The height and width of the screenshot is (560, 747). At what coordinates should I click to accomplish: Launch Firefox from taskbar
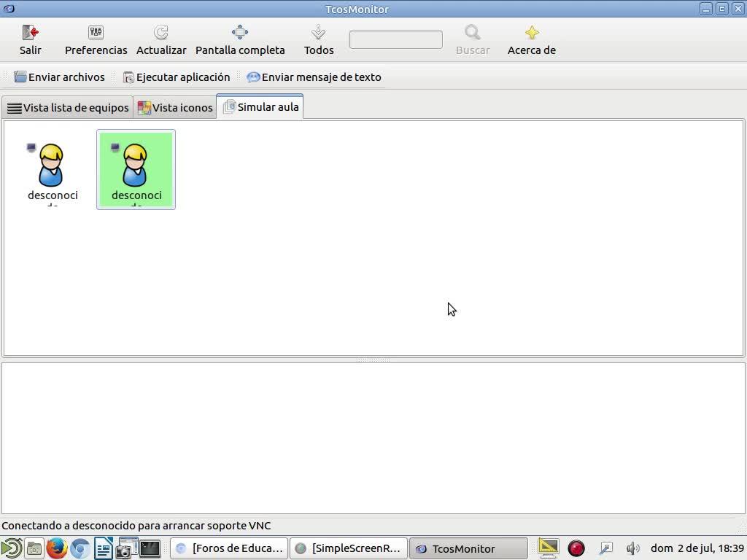tap(57, 548)
